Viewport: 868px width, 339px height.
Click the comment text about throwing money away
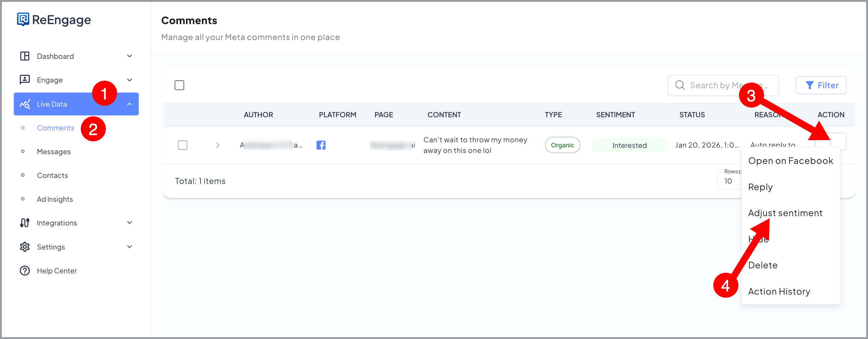[x=475, y=145]
